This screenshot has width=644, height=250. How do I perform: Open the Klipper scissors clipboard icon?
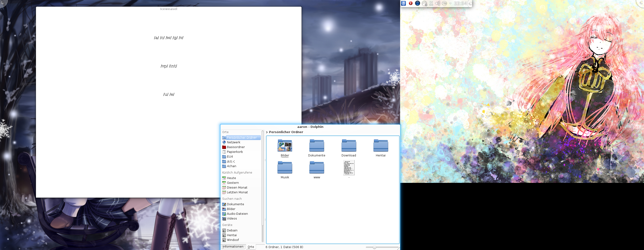pyautogui.click(x=431, y=3)
